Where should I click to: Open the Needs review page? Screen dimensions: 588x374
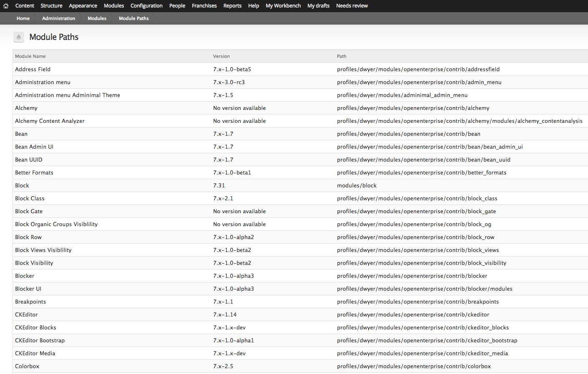352,6
